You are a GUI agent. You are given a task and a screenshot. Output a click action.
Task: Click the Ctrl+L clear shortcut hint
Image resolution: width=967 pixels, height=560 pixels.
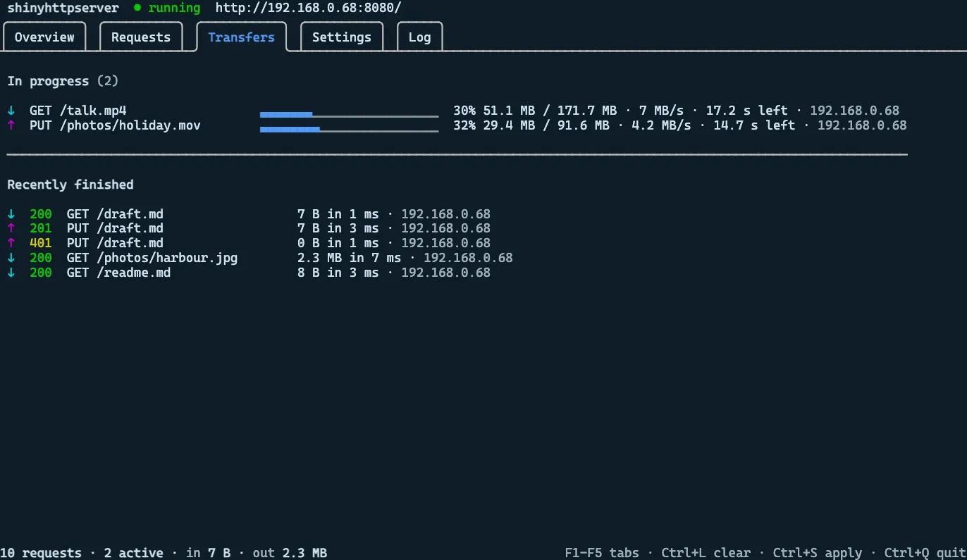point(706,553)
